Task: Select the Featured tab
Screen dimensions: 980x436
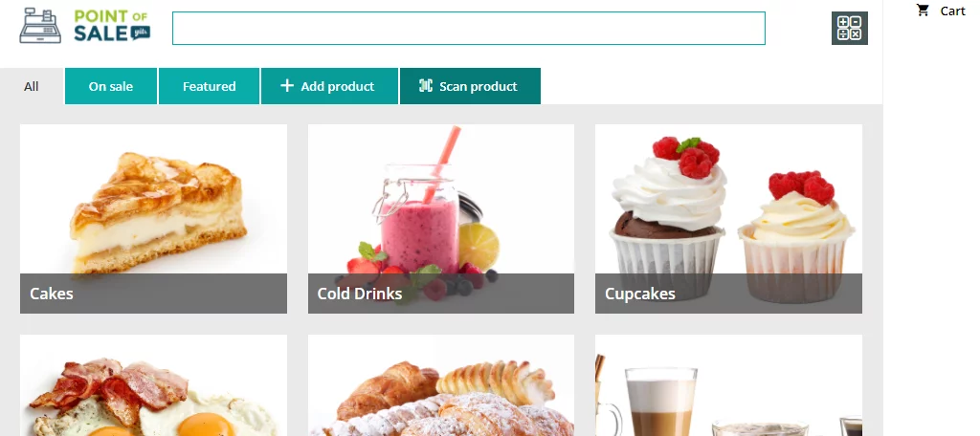Action: [209, 86]
